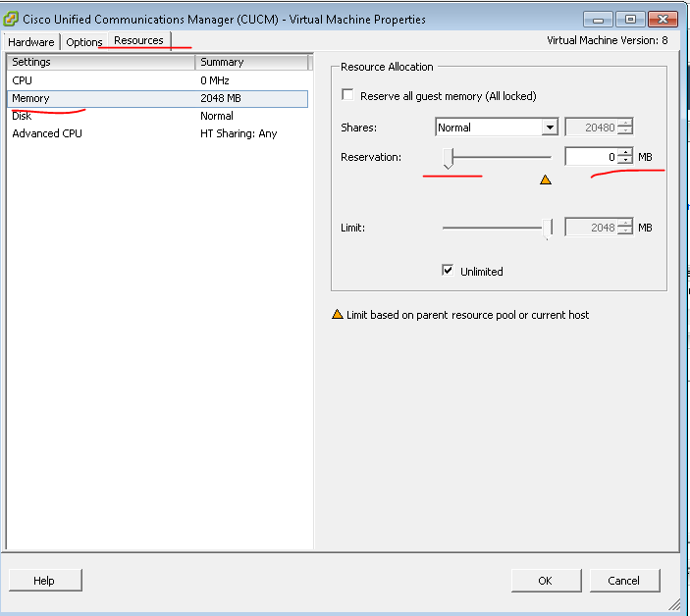The image size is (690, 616).
Task: Click the warning triangle under the Reservation slider
Action: point(545,180)
